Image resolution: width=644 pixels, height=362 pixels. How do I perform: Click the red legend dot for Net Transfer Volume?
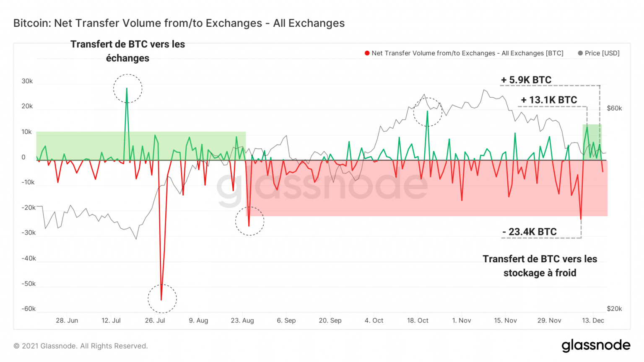pos(367,53)
